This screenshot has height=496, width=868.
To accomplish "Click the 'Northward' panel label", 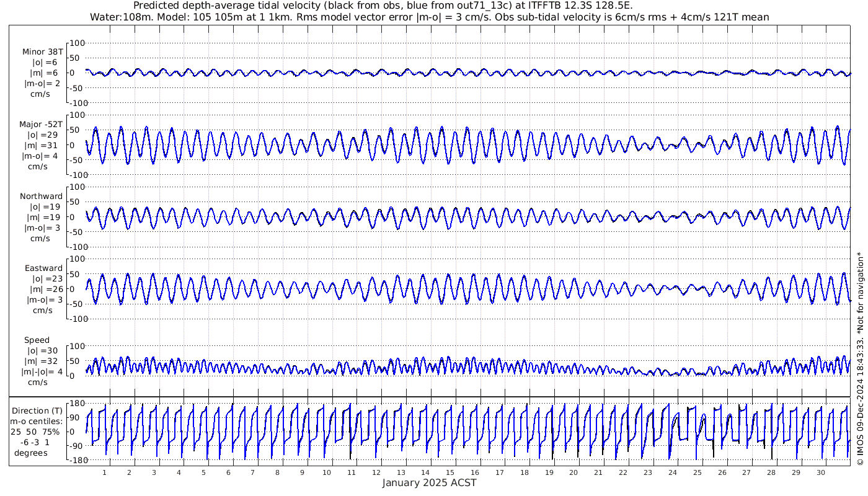I will (42, 197).
